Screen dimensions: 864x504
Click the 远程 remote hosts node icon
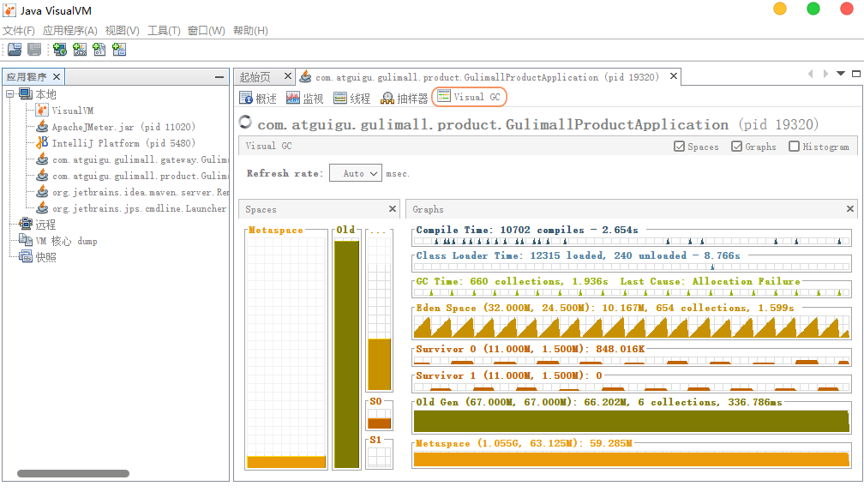pyautogui.click(x=26, y=224)
